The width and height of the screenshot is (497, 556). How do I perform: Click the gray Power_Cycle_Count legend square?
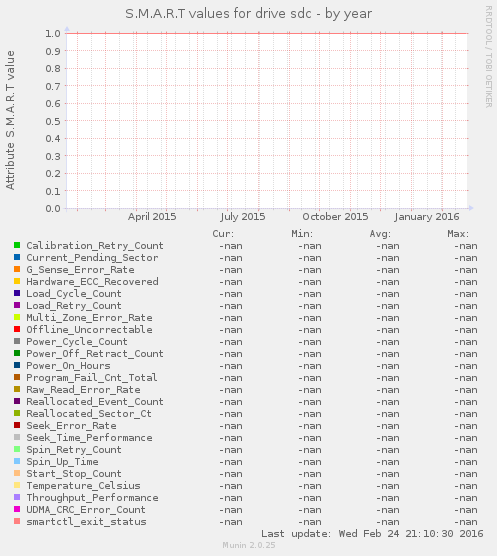tap(17, 341)
